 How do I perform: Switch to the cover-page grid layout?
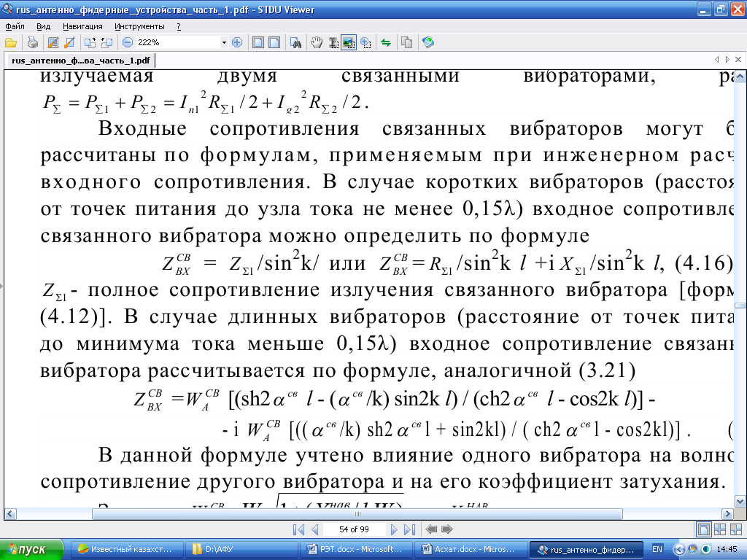point(736,529)
